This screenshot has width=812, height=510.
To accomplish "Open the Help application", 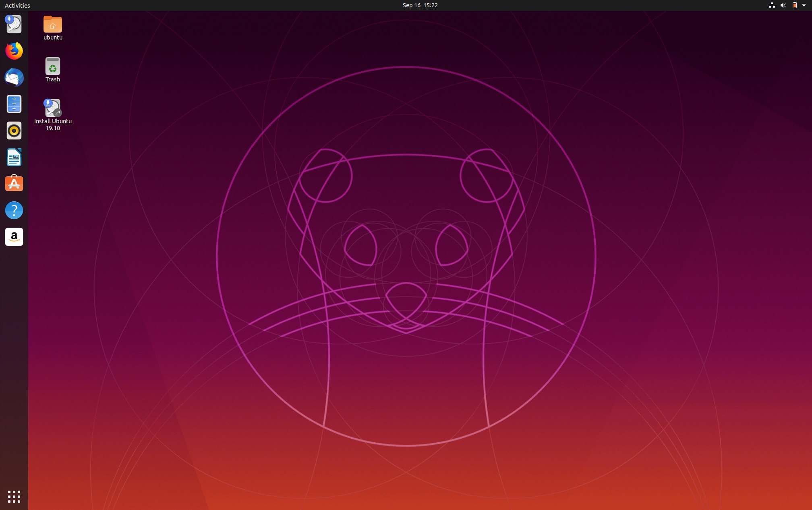I will pyautogui.click(x=14, y=210).
